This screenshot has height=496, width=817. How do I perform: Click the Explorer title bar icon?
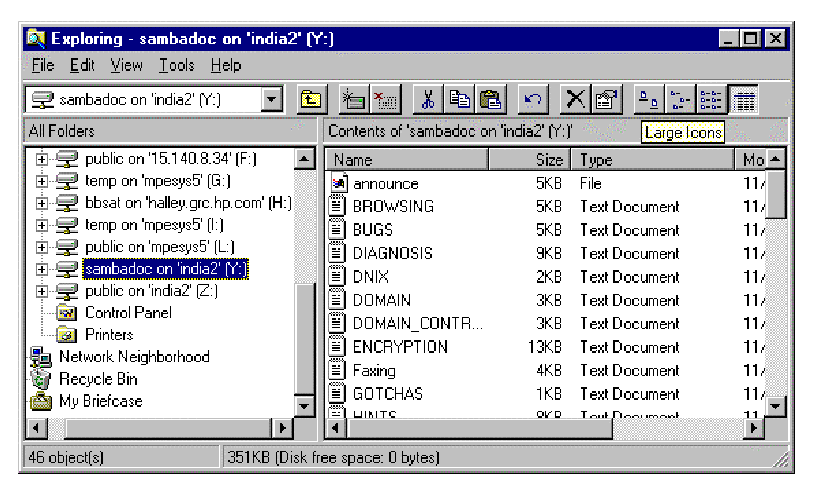pyautogui.click(x=36, y=39)
